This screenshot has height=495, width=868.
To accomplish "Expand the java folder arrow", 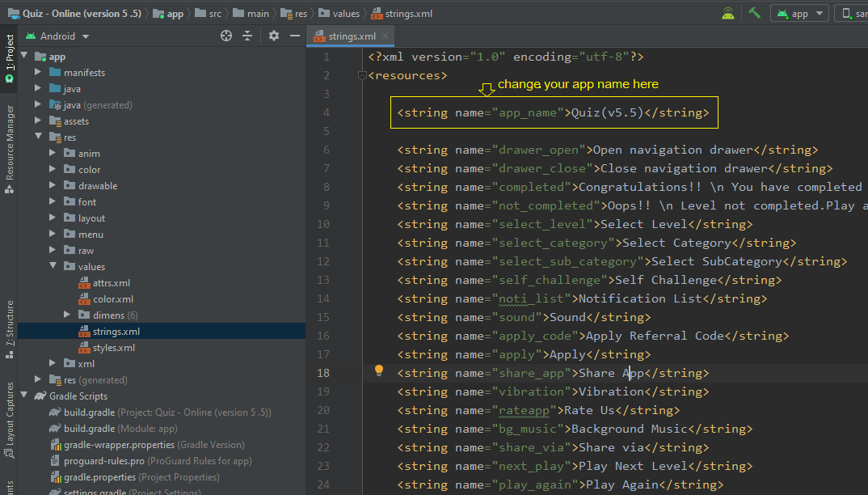I will [38, 88].
